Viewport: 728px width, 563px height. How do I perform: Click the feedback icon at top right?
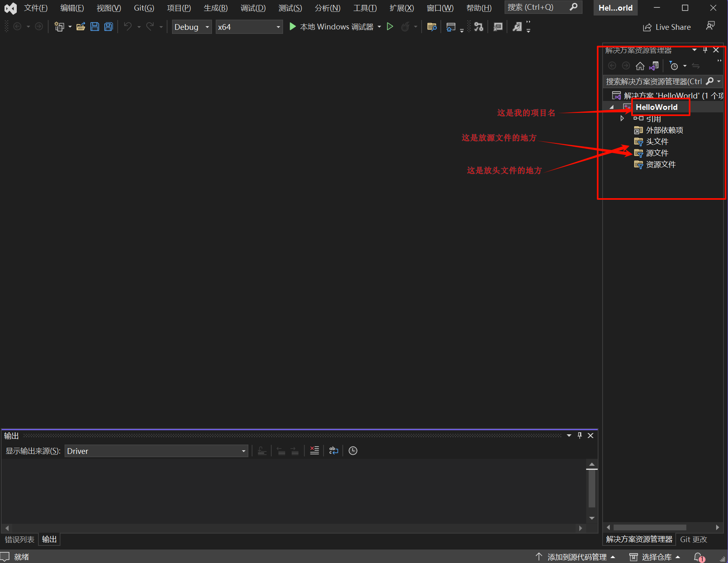pyautogui.click(x=710, y=26)
